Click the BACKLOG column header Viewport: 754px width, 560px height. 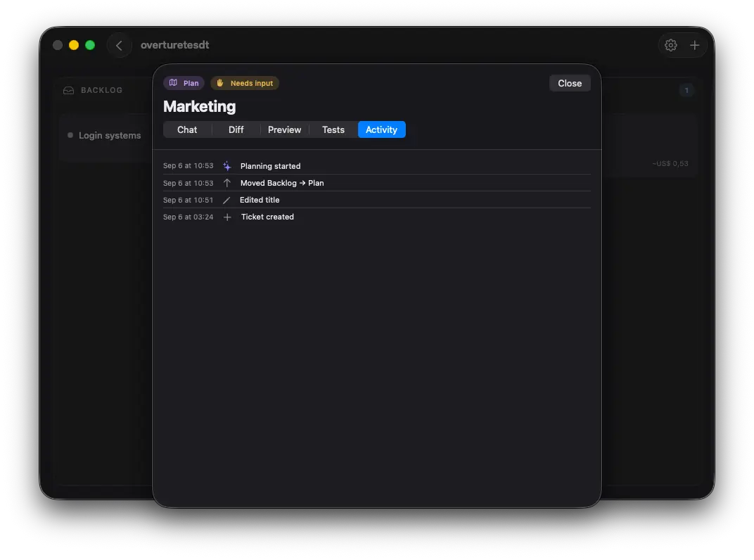pos(101,91)
